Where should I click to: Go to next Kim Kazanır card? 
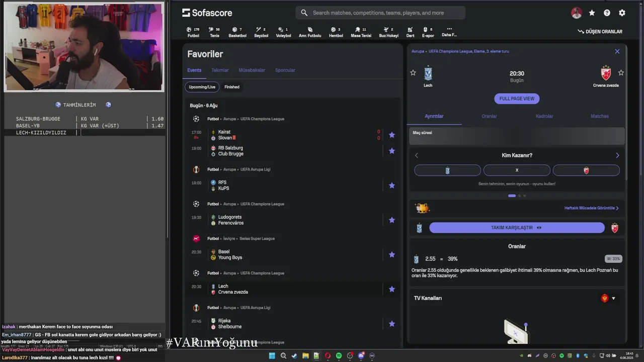pos(617,155)
